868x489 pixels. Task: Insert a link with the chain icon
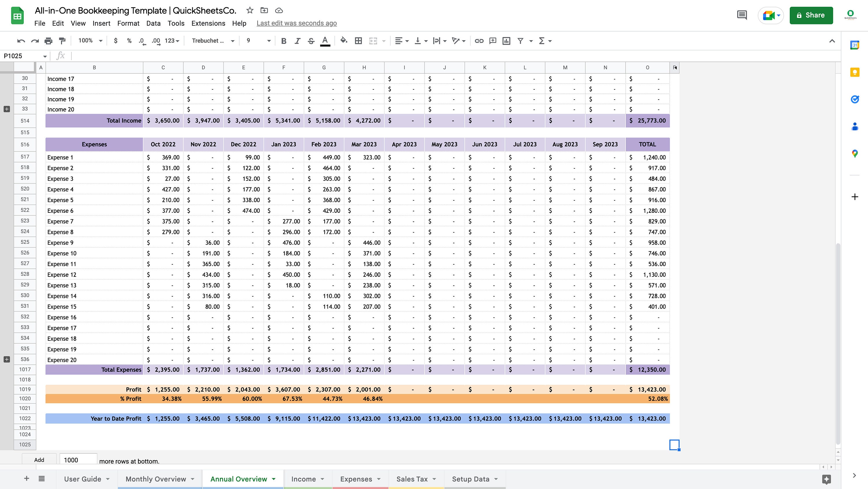pos(479,41)
